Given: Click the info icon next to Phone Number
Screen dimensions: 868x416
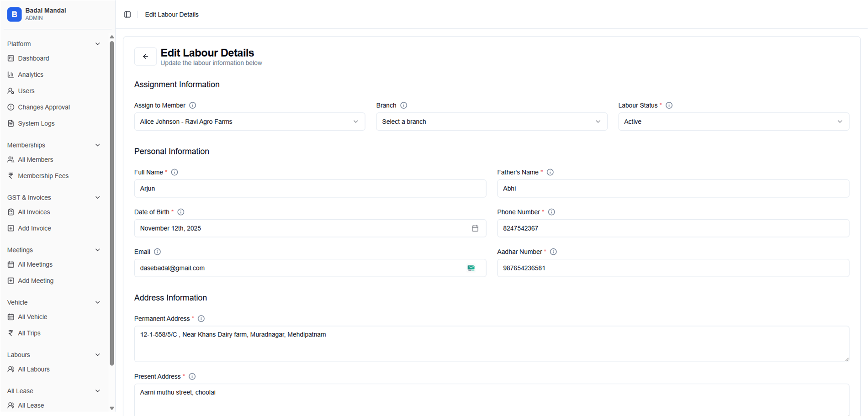Looking at the screenshot, I should [x=552, y=212].
